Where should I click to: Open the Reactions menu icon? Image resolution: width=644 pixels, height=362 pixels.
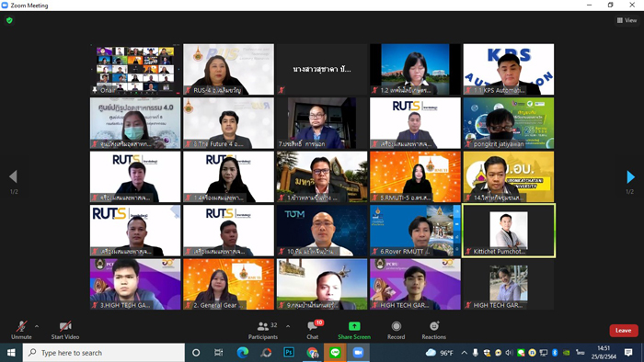coord(433,326)
